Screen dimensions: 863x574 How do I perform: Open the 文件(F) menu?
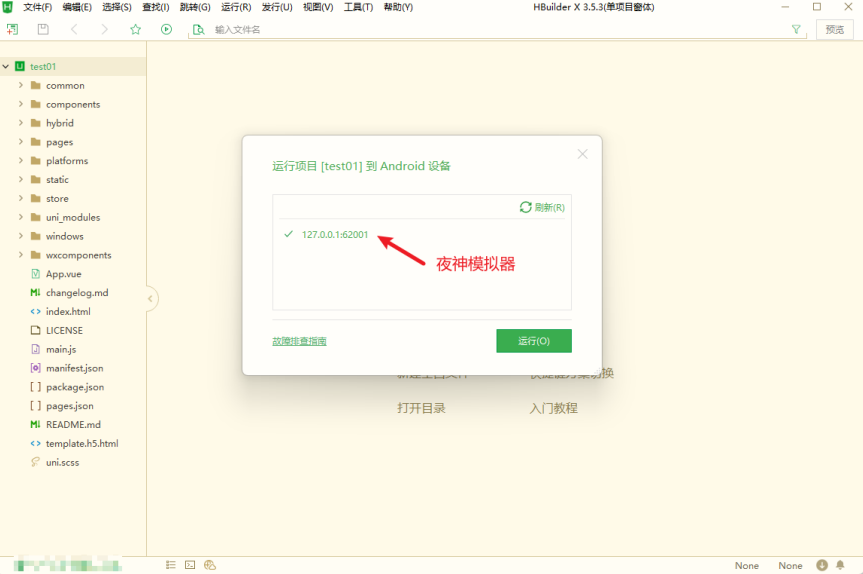(37, 7)
